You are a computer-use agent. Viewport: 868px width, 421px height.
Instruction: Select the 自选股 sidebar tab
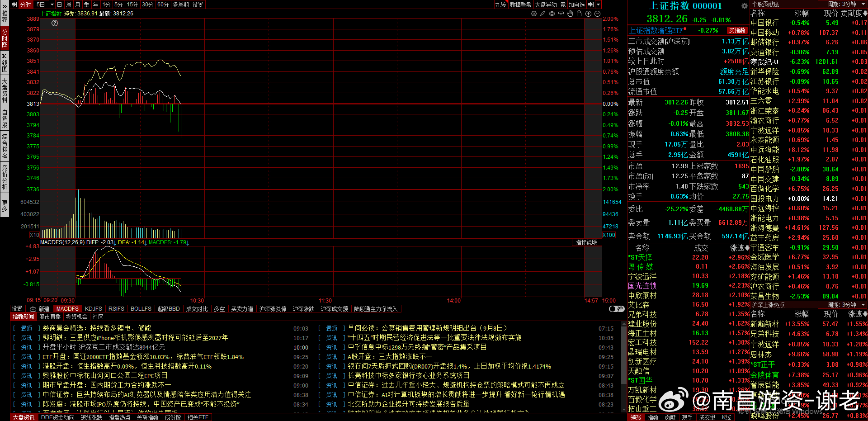point(5,118)
